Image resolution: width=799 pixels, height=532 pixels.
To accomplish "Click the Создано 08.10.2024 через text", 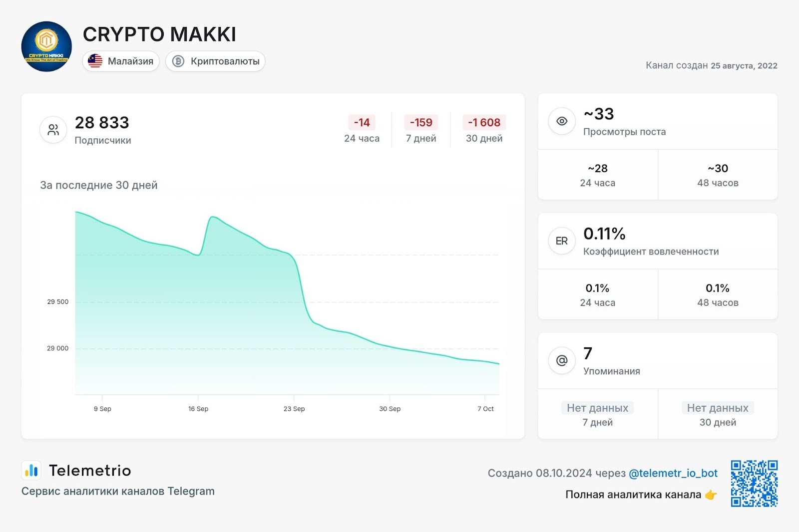I will (557, 473).
